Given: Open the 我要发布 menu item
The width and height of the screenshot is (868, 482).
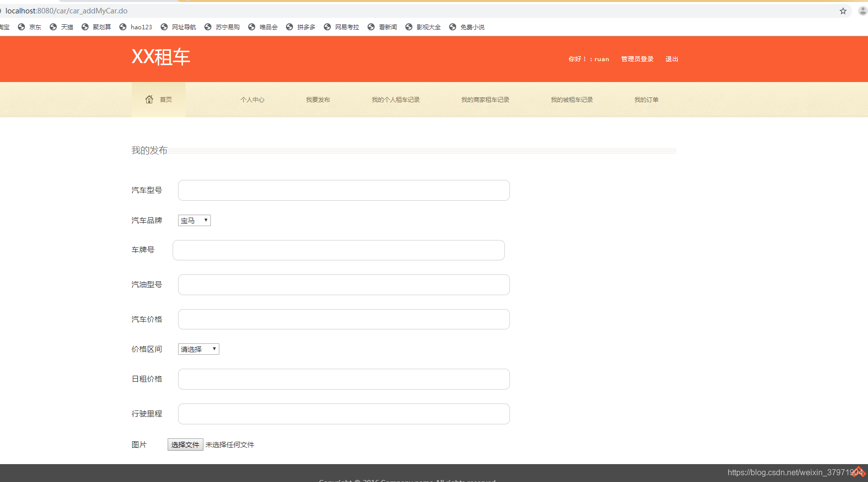Looking at the screenshot, I should click(318, 100).
